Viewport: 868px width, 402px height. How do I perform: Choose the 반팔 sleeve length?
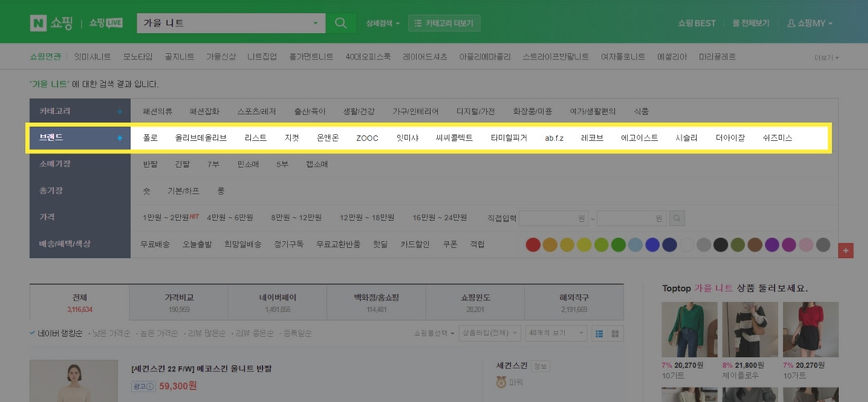click(x=150, y=165)
